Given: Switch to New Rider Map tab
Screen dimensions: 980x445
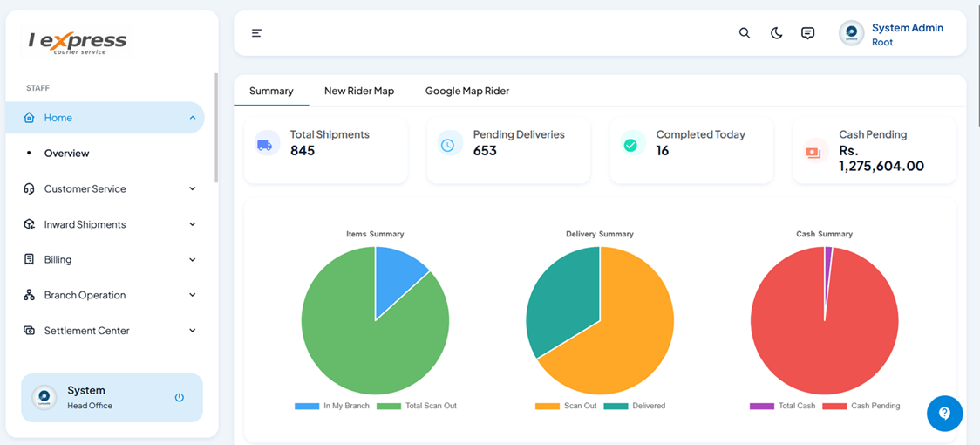Looking at the screenshot, I should pyautogui.click(x=359, y=91).
